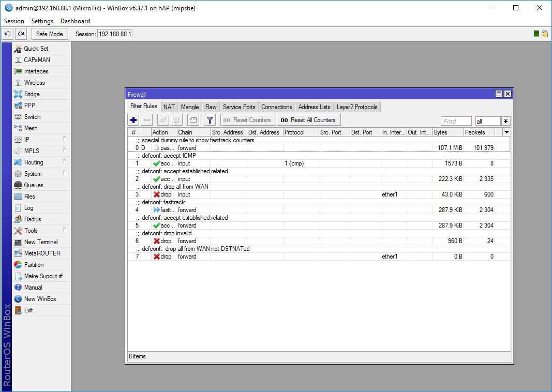Expand the Routing submenu
The image size is (552, 392).
pyautogui.click(x=41, y=162)
